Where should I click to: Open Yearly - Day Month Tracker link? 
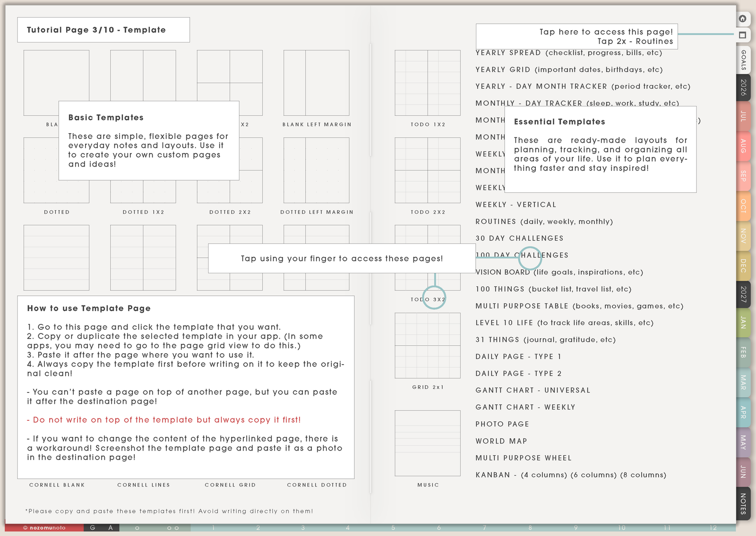click(583, 86)
